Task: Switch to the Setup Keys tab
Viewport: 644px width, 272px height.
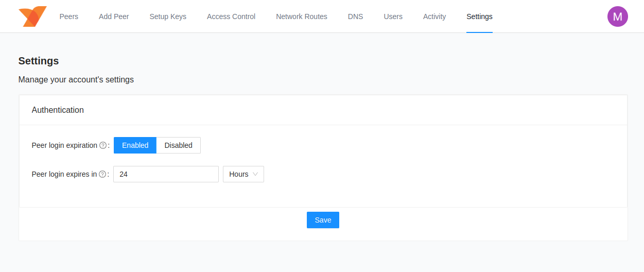Action: pyautogui.click(x=168, y=16)
